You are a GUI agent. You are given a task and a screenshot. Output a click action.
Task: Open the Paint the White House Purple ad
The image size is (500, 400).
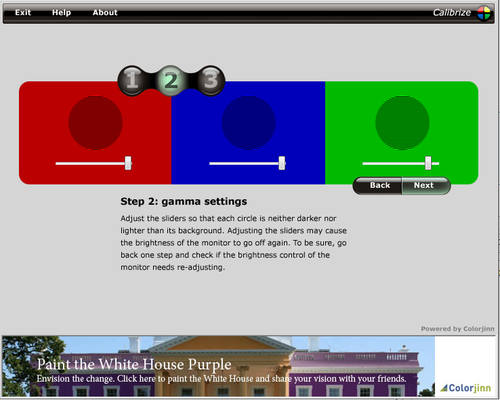218,366
